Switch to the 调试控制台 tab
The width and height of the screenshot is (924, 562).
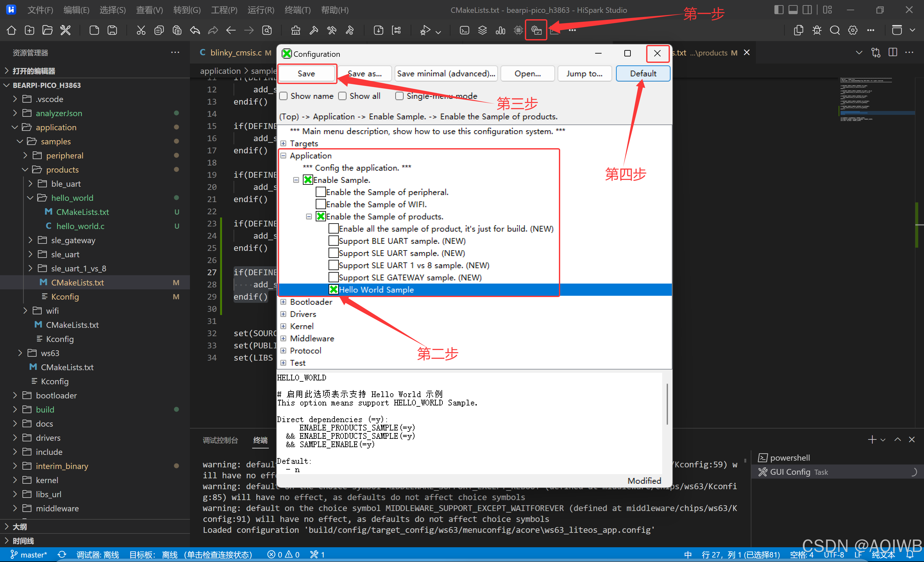click(x=220, y=440)
